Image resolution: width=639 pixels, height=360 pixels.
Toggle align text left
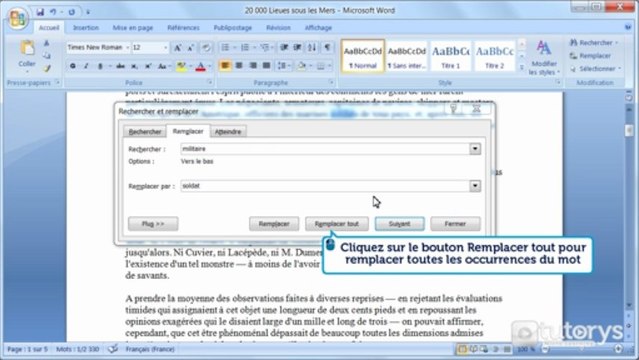coord(225,66)
